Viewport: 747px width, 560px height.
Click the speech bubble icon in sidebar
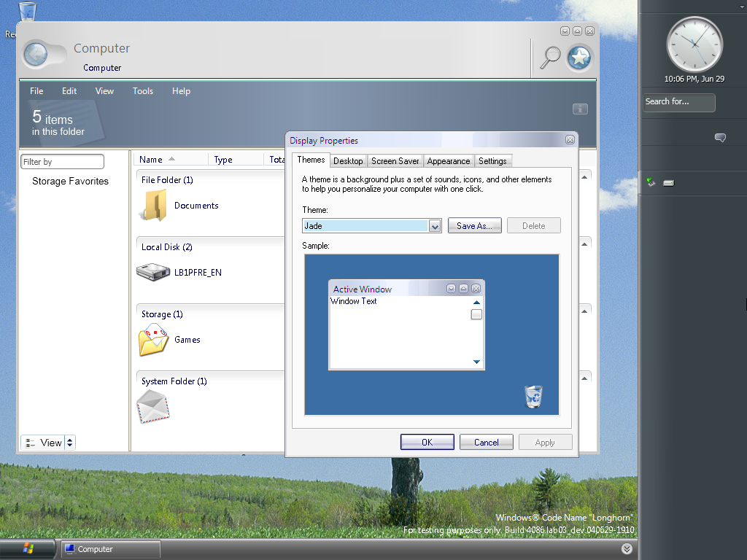(x=720, y=138)
